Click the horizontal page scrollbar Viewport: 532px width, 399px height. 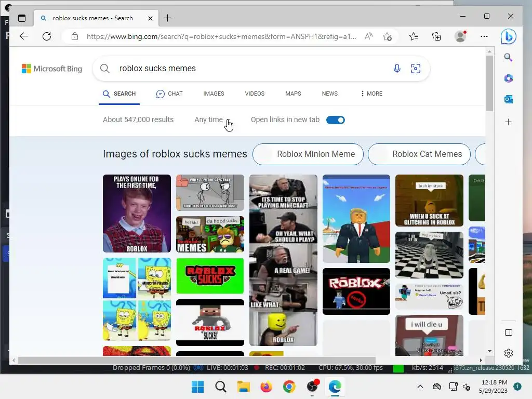point(197,361)
